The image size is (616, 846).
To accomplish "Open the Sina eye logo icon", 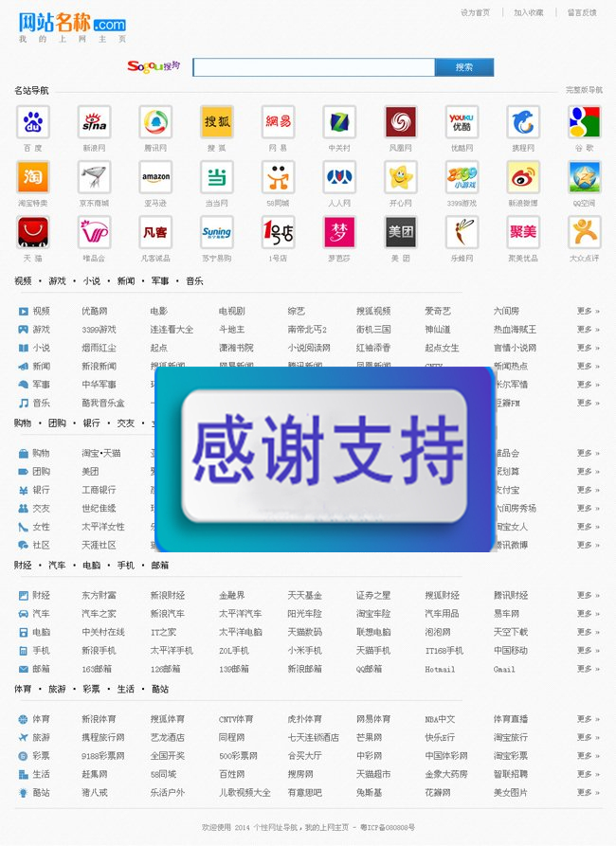I will coord(95,122).
